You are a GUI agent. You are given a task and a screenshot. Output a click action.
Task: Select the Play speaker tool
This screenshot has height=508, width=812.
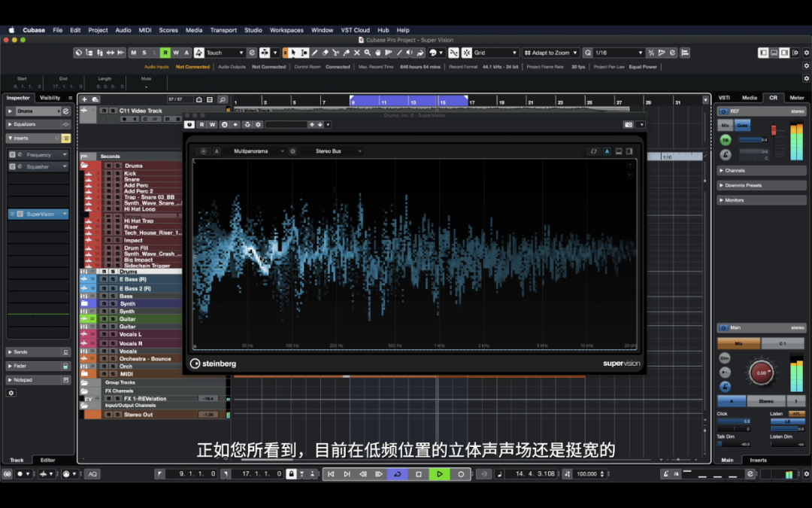point(410,53)
